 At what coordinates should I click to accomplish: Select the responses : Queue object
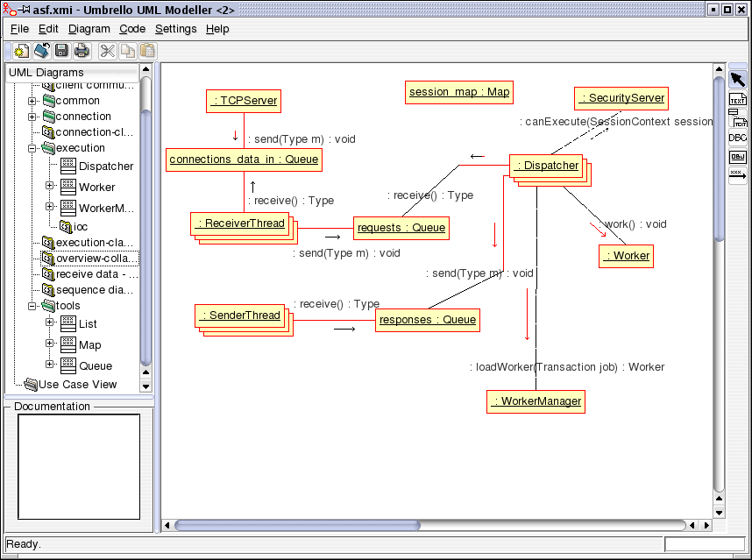428,320
